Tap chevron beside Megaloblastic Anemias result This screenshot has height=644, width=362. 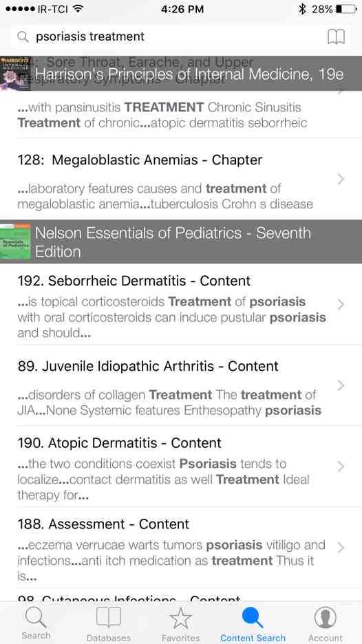pos(341,179)
